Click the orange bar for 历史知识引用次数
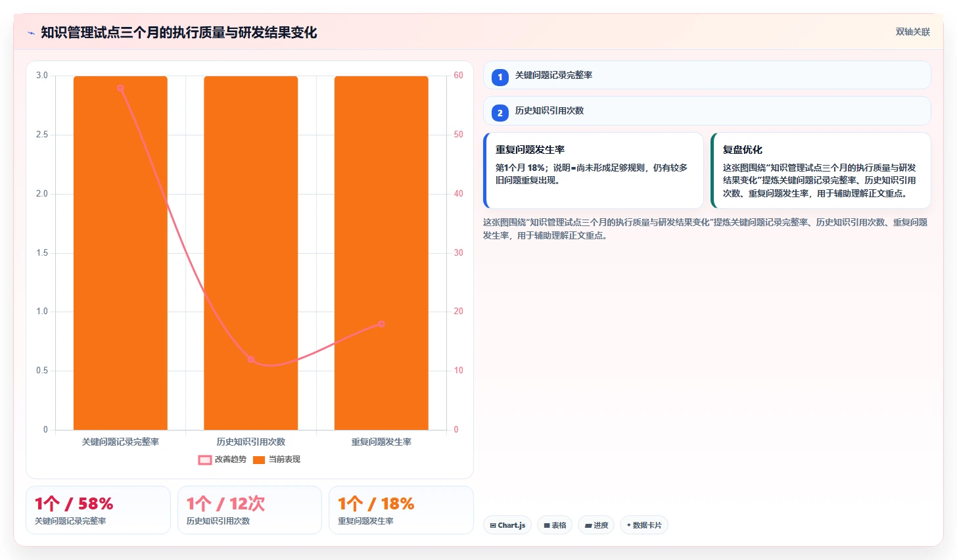 tap(250, 252)
